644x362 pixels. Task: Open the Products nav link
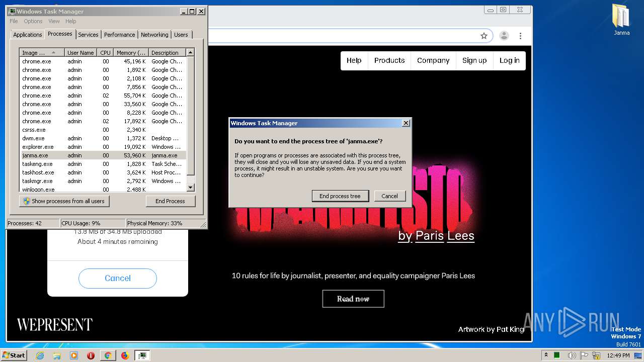point(389,60)
